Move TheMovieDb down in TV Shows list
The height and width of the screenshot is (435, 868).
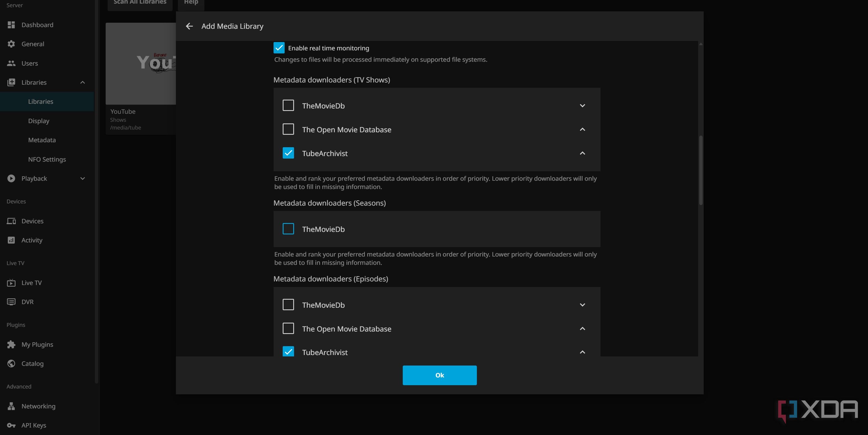(x=582, y=106)
